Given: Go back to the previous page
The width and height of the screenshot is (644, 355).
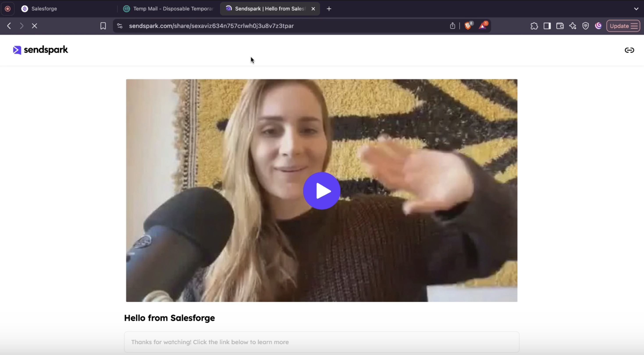Looking at the screenshot, I should coord(9,26).
